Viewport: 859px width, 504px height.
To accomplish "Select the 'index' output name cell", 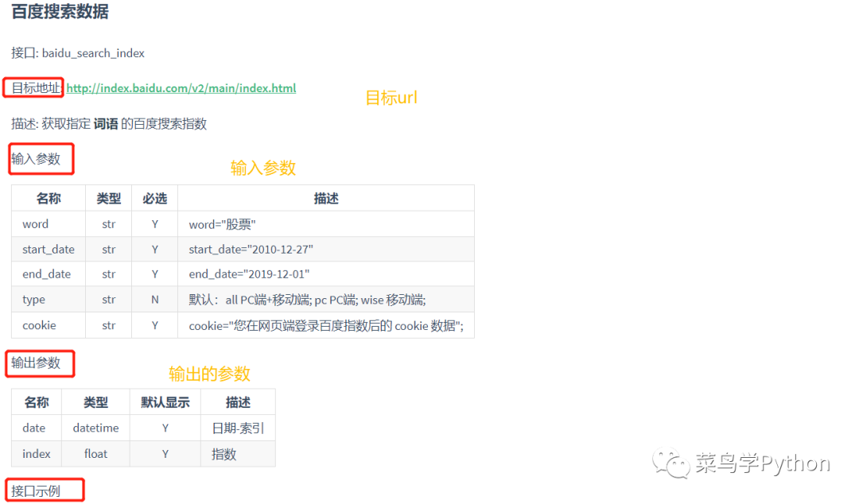I will [36, 454].
